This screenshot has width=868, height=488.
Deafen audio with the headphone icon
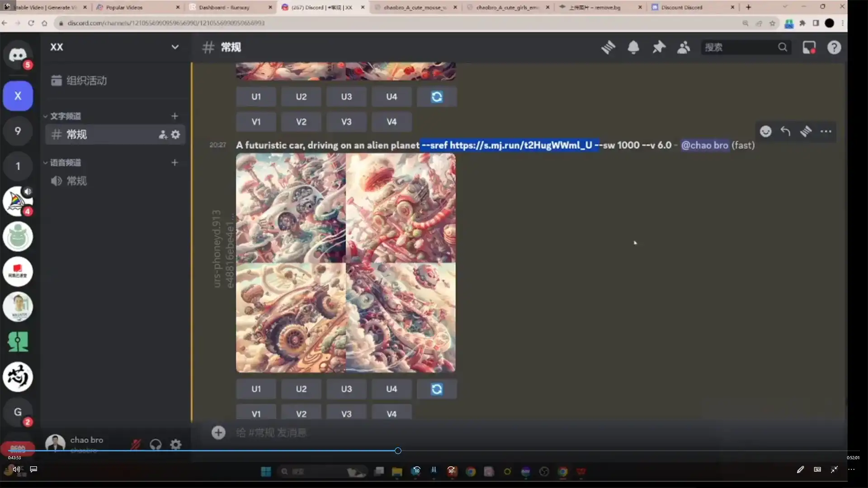156,444
